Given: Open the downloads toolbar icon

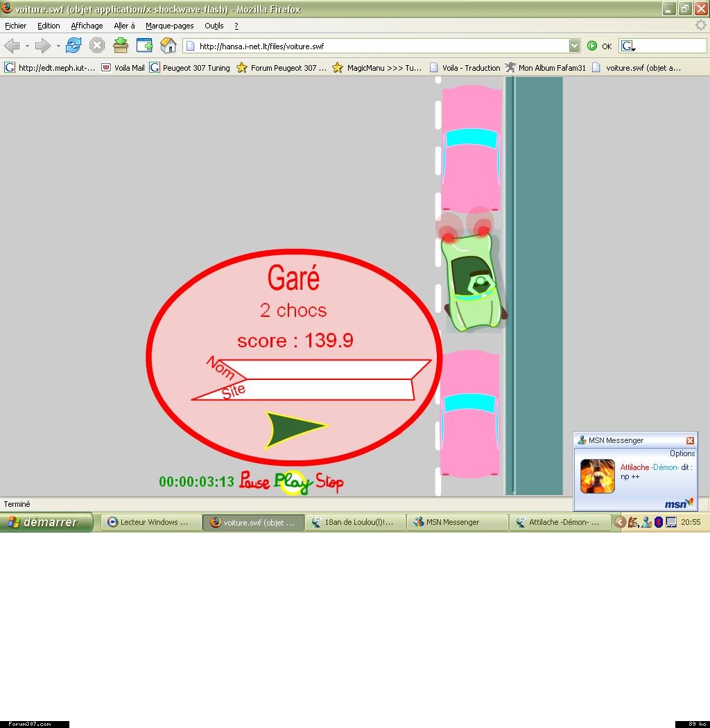Looking at the screenshot, I should click(121, 46).
